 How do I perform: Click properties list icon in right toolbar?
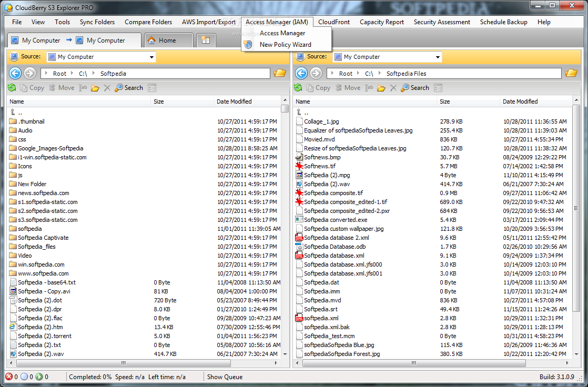pyautogui.click(x=438, y=88)
